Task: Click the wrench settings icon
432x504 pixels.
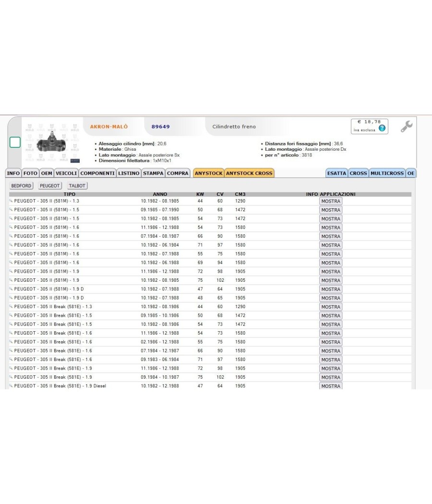Action: [x=407, y=126]
